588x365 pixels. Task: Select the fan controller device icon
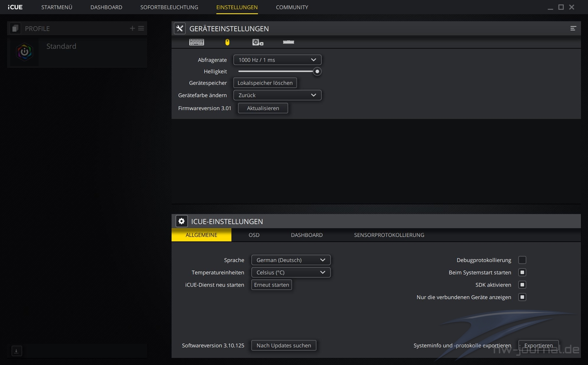pyautogui.click(x=258, y=42)
